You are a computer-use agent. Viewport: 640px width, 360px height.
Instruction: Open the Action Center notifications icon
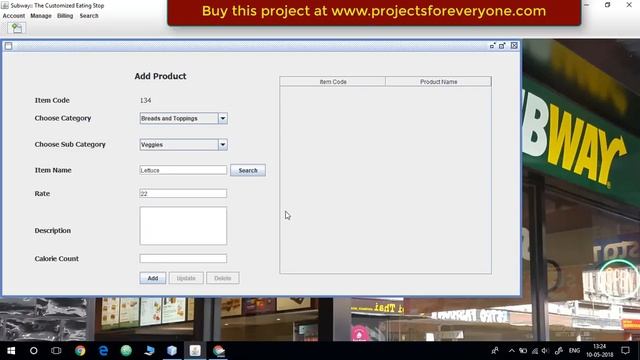[x=625, y=351]
